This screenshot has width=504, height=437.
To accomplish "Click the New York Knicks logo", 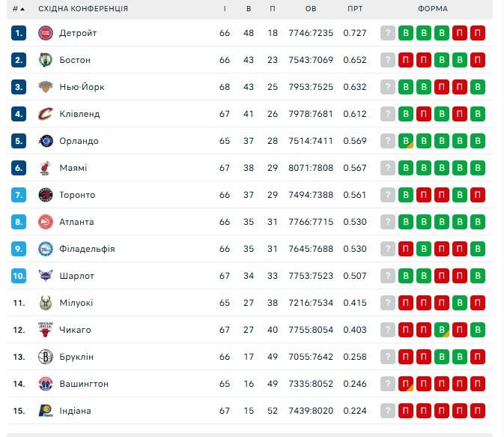I will pyautogui.click(x=46, y=87).
